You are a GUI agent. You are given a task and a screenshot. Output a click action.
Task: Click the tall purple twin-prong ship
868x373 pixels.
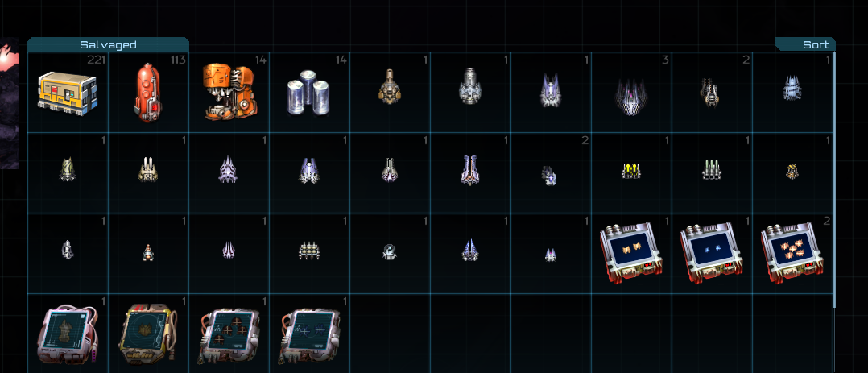click(470, 170)
